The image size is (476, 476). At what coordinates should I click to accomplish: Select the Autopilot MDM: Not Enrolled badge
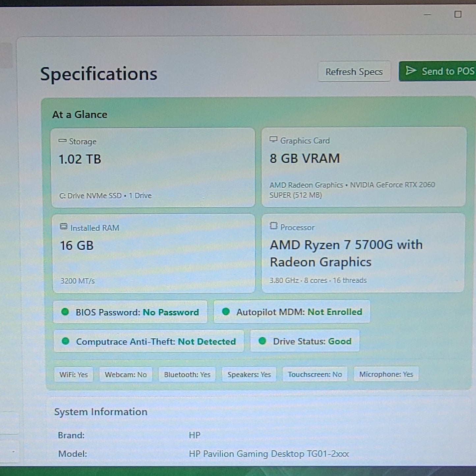tap(292, 312)
